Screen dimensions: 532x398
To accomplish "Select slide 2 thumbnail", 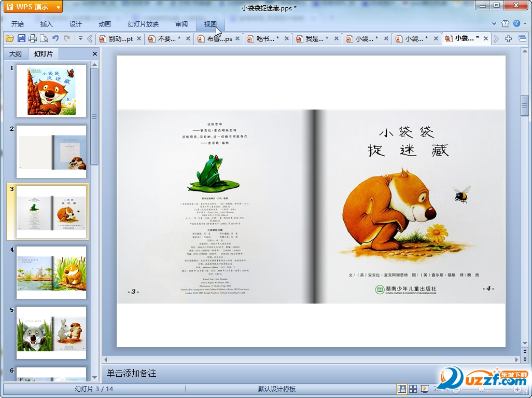I will 51,152.
